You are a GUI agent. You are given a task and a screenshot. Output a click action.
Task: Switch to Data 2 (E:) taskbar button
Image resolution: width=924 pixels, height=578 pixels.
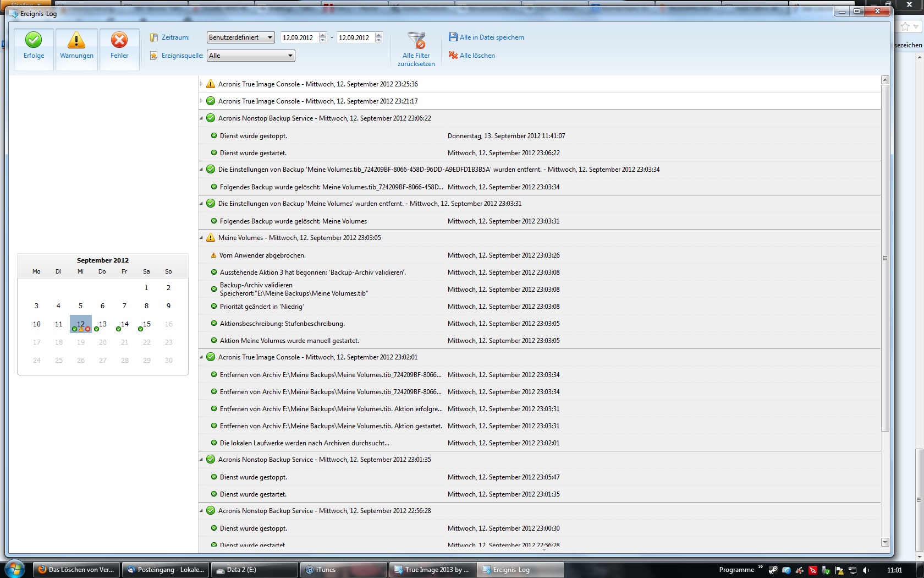255,570
